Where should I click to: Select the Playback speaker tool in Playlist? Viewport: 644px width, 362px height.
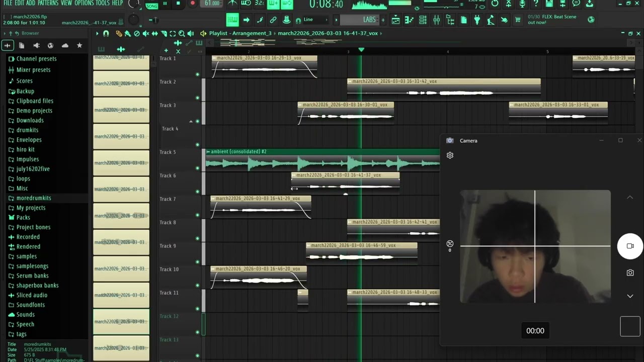point(191,34)
